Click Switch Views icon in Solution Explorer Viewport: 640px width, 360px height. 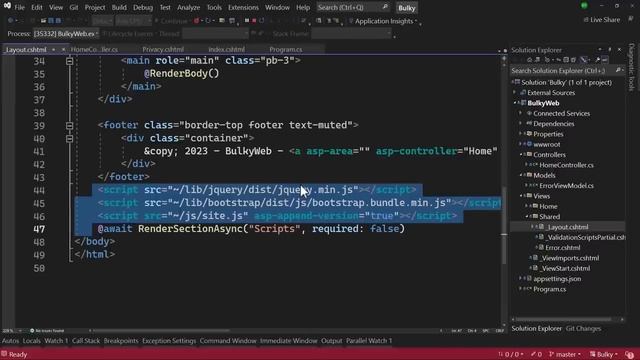click(x=537, y=60)
